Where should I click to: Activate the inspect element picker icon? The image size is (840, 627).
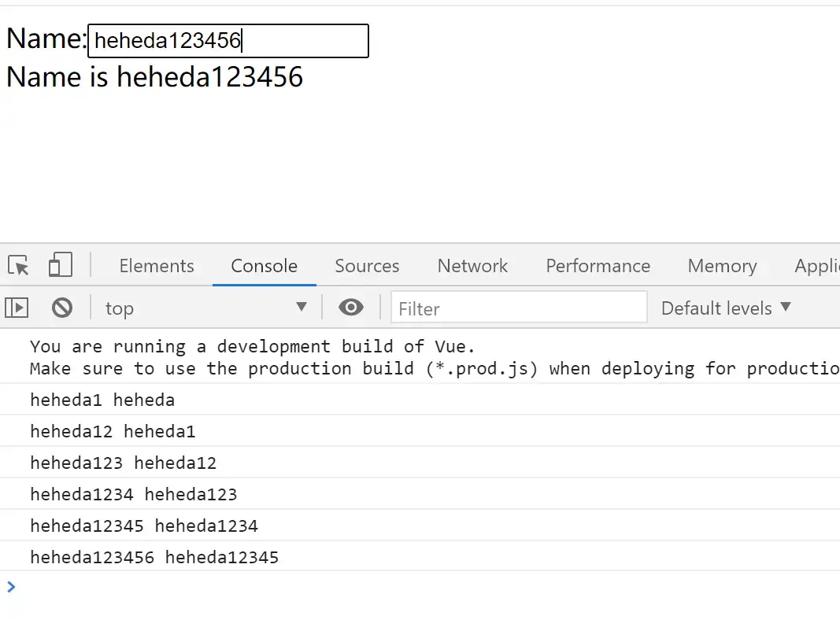(19, 266)
